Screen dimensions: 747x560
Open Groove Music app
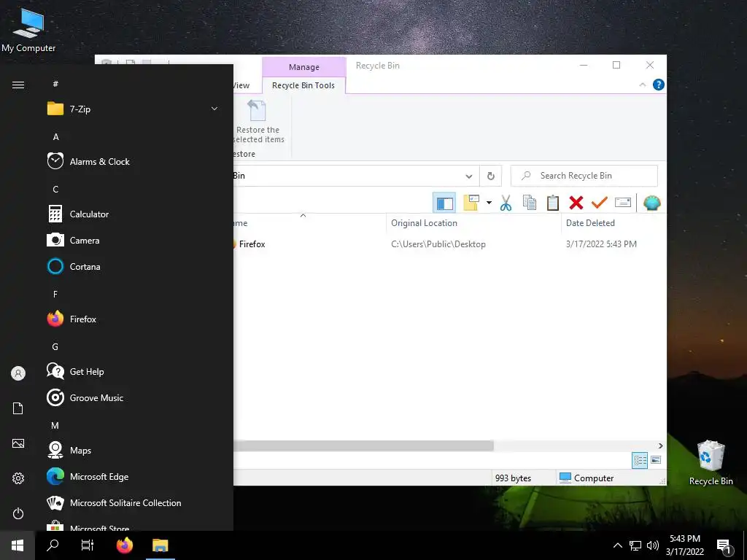point(133,397)
